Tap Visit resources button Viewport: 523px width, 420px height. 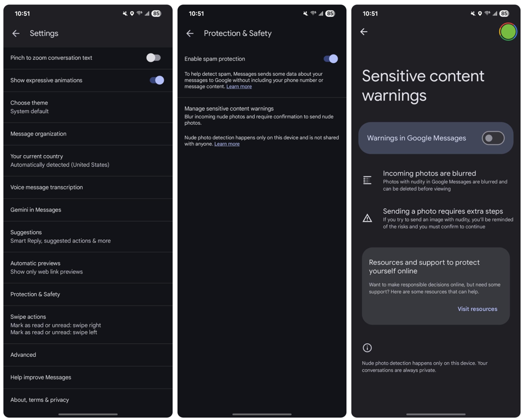477,309
